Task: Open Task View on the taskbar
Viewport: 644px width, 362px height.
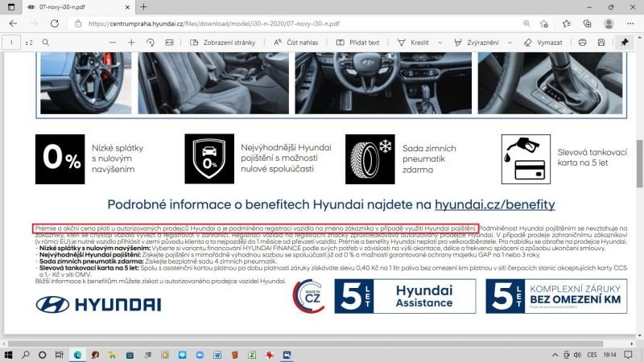Action: coord(59,355)
